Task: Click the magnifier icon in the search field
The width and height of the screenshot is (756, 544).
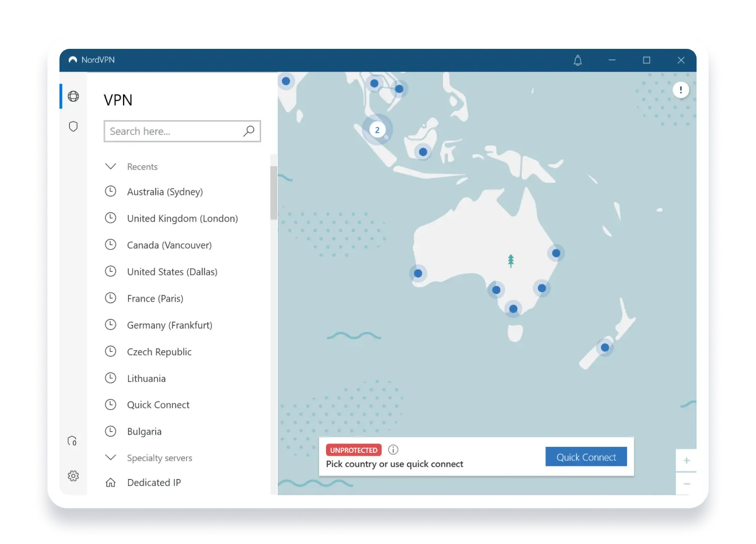Action: tap(248, 131)
